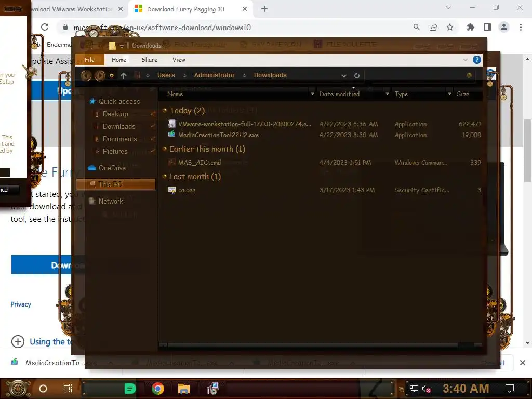Select Downloads in the address breadcrumb
Image resolution: width=532 pixels, height=399 pixels.
point(270,75)
